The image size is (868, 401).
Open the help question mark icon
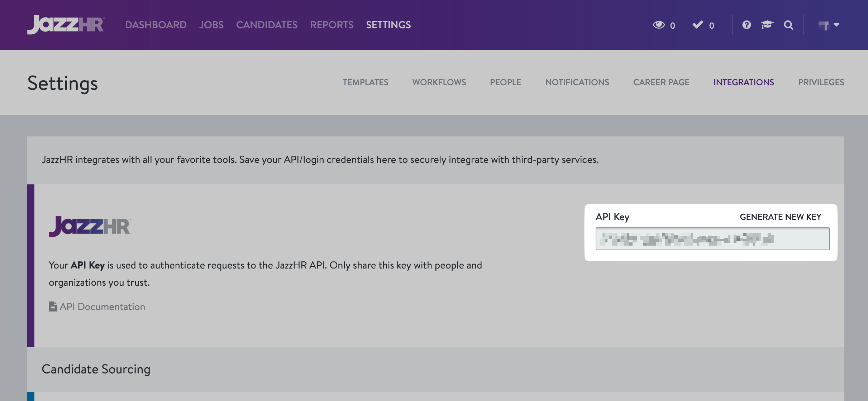point(747,25)
